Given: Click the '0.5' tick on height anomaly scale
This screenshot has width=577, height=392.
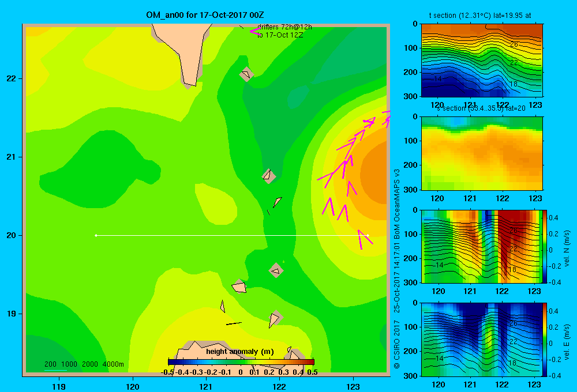Looking at the screenshot, I should (312, 372).
